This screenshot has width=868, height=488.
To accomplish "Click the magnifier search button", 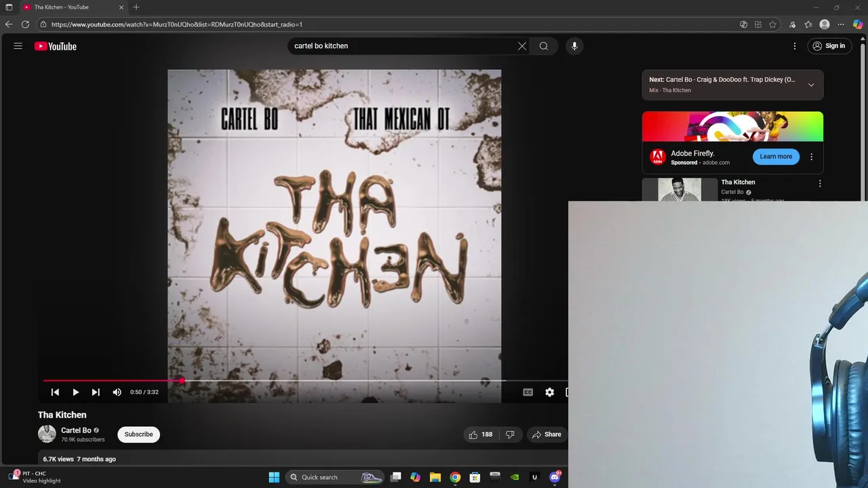I will coord(544,46).
